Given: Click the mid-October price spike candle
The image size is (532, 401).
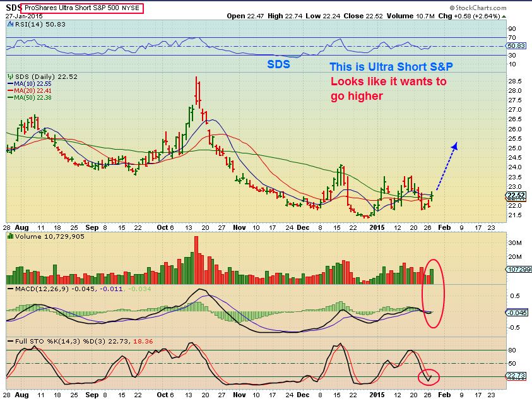Looking at the screenshot, I should click(196, 90).
